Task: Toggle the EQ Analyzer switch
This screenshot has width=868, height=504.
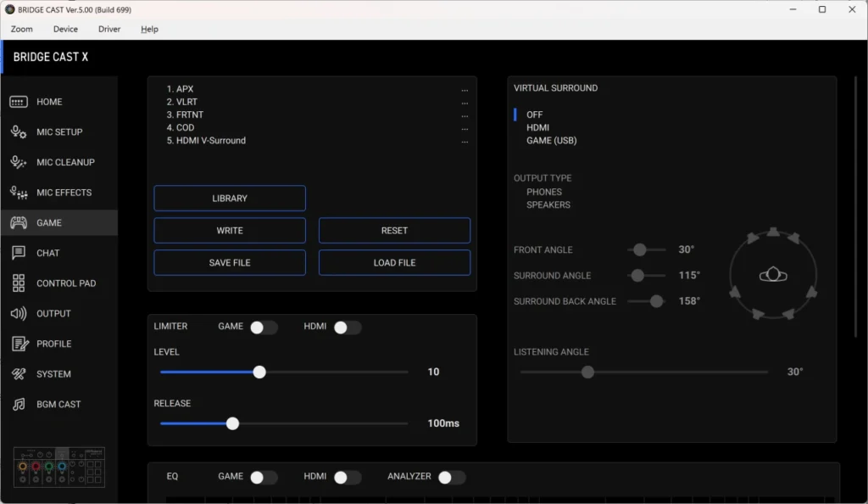Action: coord(451,477)
